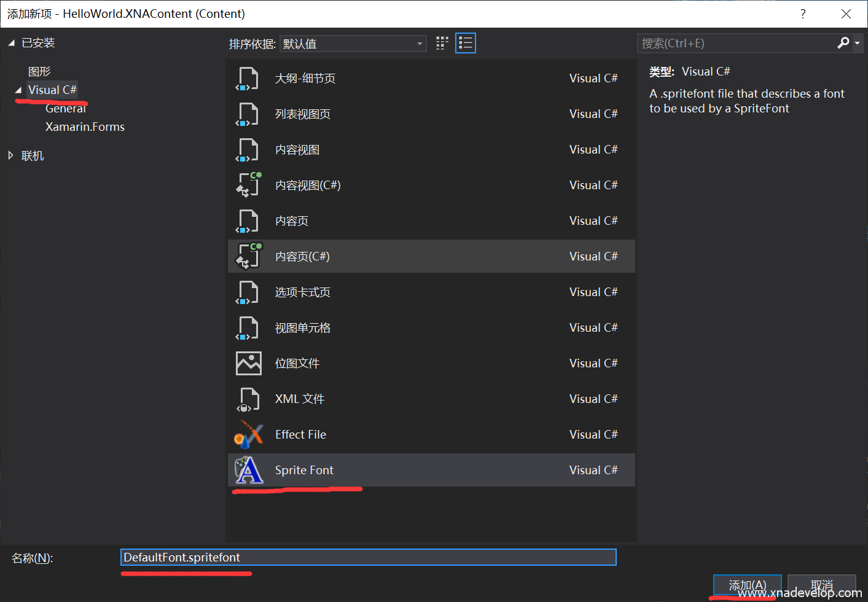This screenshot has height=602, width=868.
Task: Click the 取消 cancel button
Action: 821,585
